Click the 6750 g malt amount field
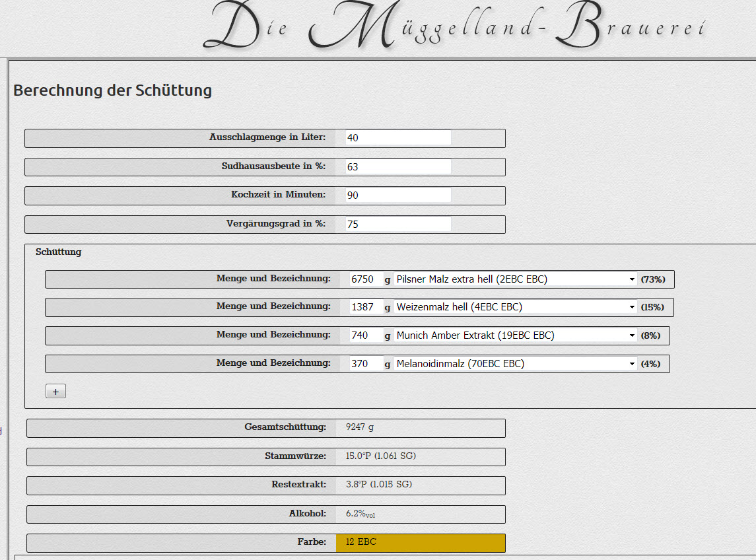Viewport: 756px width, 560px height. [x=365, y=279]
